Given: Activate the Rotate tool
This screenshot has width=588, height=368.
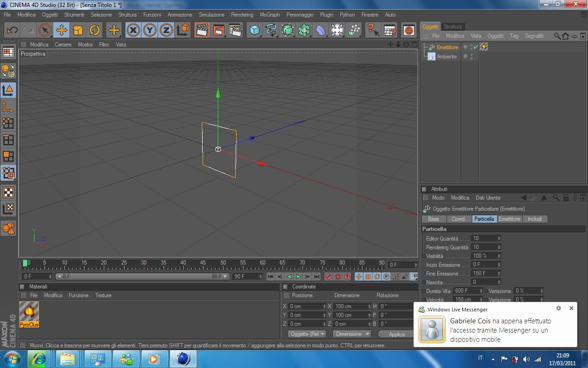Looking at the screenshot, I should [95, 30].
